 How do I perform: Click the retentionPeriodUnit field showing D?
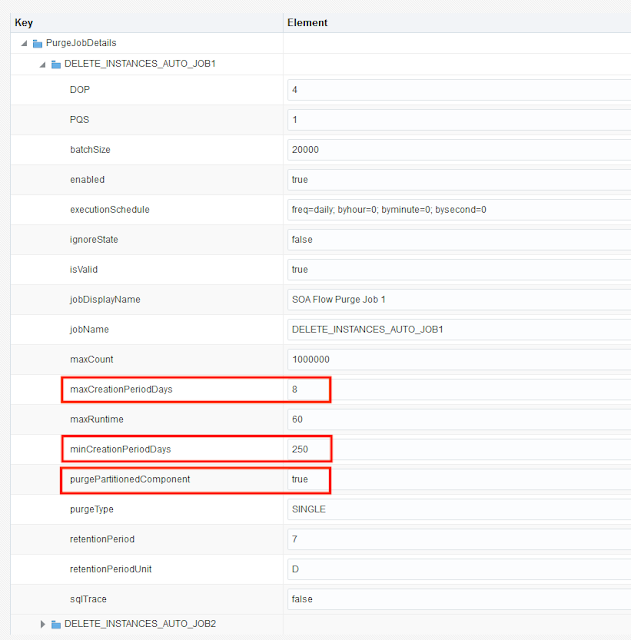(x=459, y=569)
